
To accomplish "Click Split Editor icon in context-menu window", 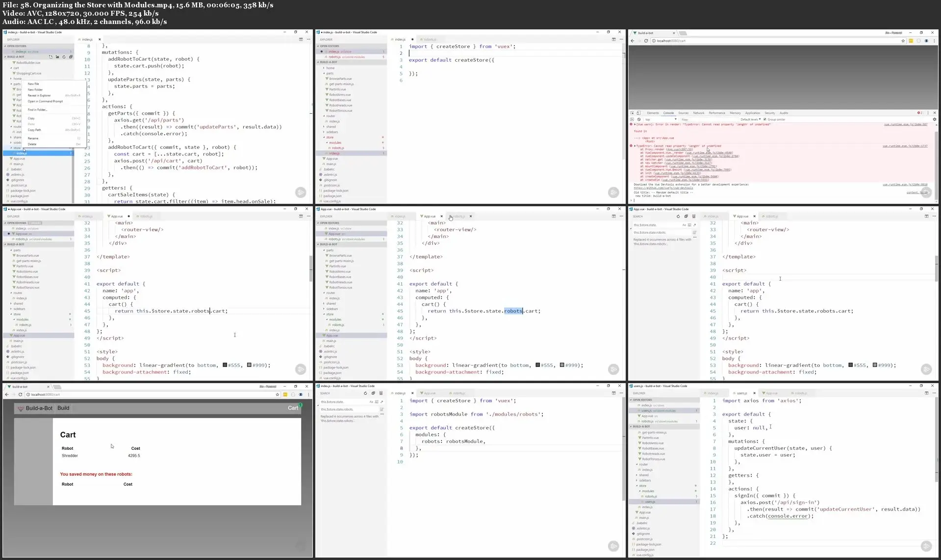I will coord(301,39).
